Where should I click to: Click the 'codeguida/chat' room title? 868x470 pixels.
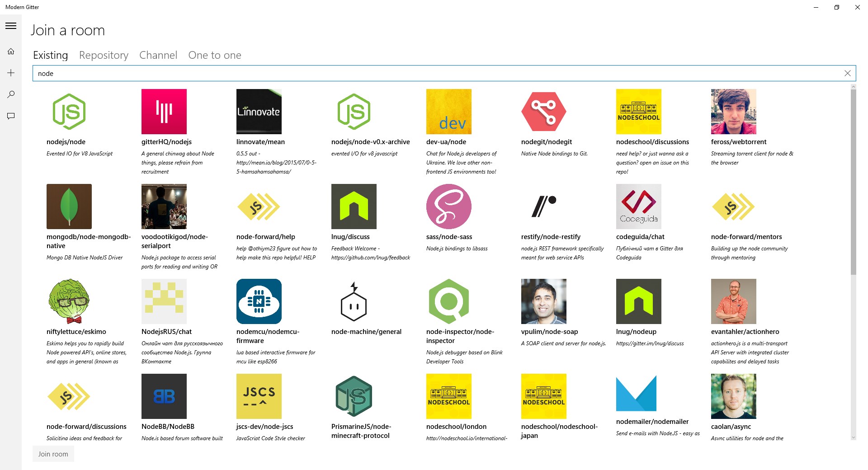(640, 237)
